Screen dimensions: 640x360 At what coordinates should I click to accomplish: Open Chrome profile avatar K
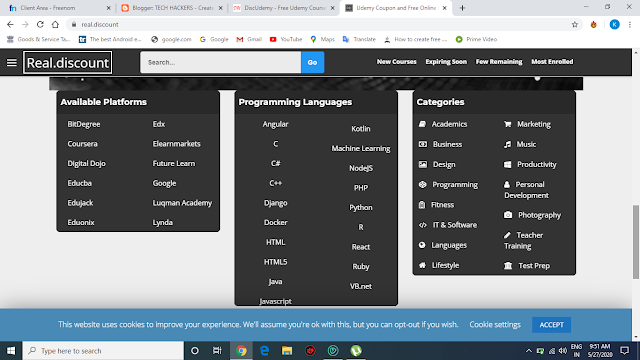click(x=614, y=24)
